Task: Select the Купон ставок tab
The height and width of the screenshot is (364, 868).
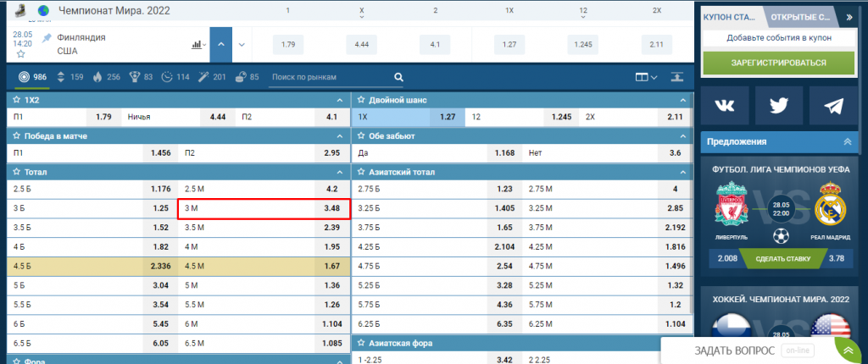Action: pos(732,17)
